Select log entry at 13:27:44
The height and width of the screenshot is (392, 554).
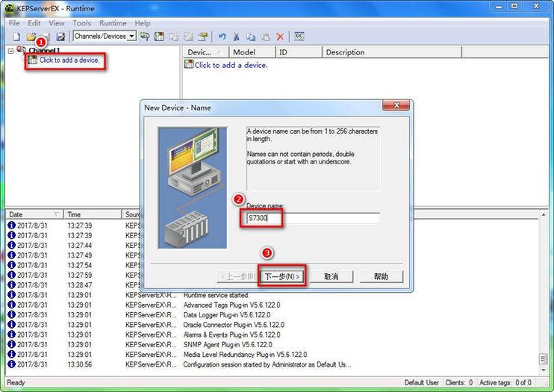click(73, 246)
